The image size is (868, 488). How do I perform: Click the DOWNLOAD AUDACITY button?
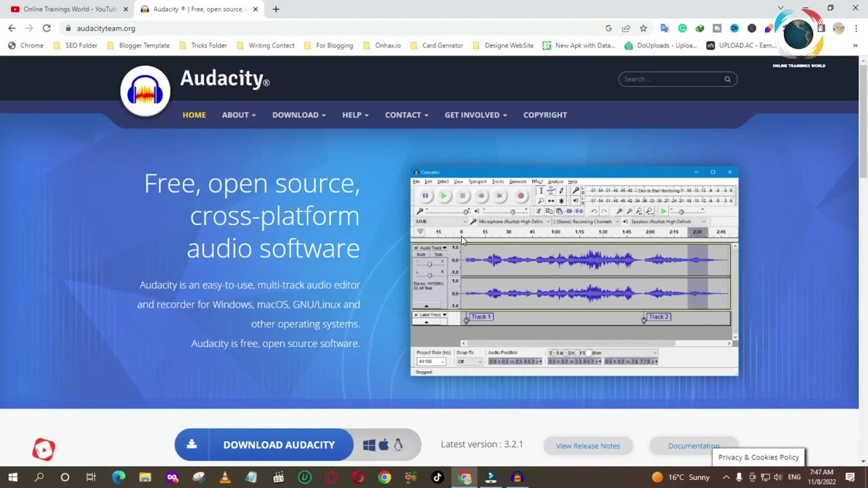click(264, 445)
